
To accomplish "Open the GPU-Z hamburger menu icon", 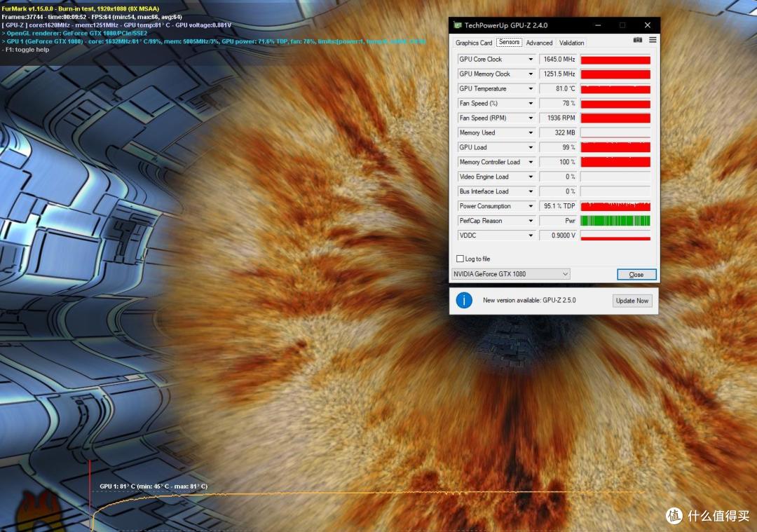I will tap(653, 40).
